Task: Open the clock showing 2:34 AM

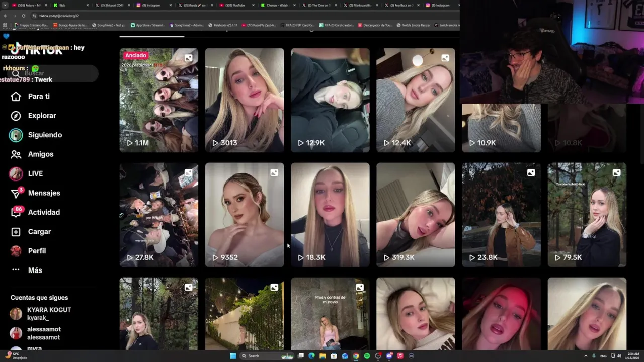Action: [632, 356]
